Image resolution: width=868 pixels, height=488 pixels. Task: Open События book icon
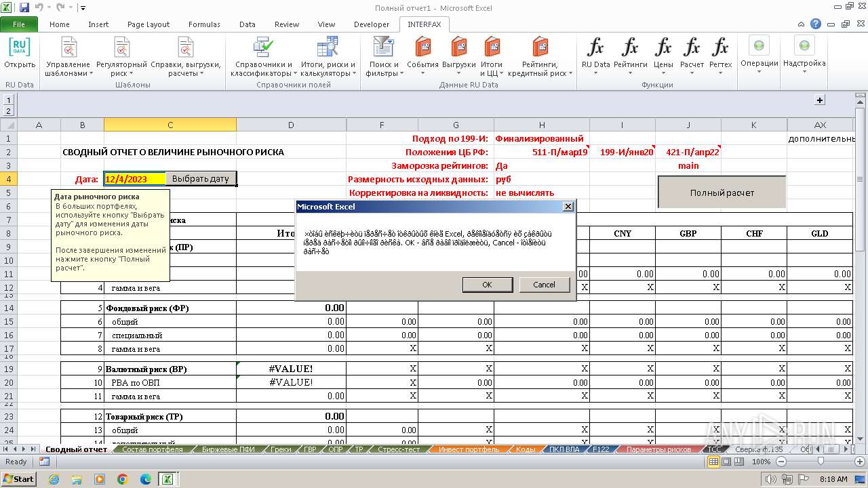pos(423,47)
